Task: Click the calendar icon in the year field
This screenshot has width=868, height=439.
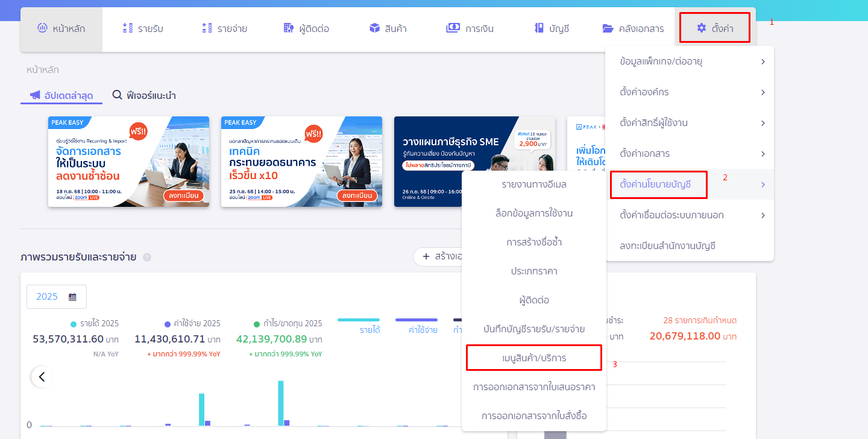Action: 72,297
